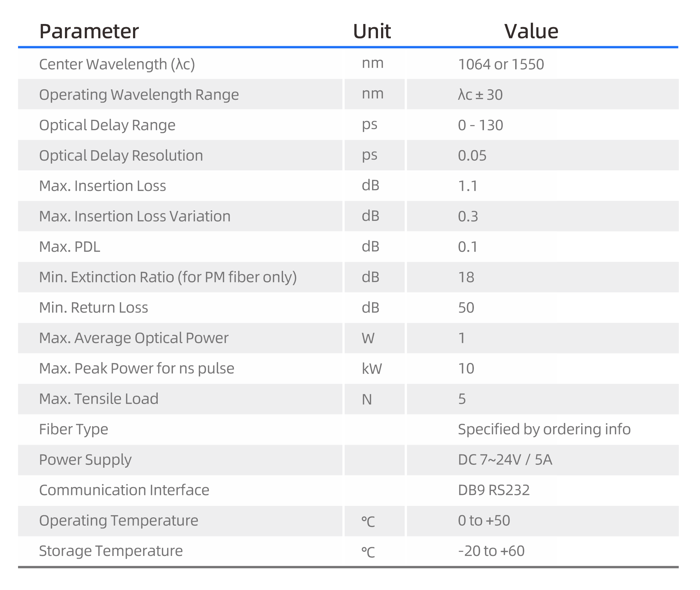Select the Max. Tensile Load label
700x590 pixels.
[99, 399]
